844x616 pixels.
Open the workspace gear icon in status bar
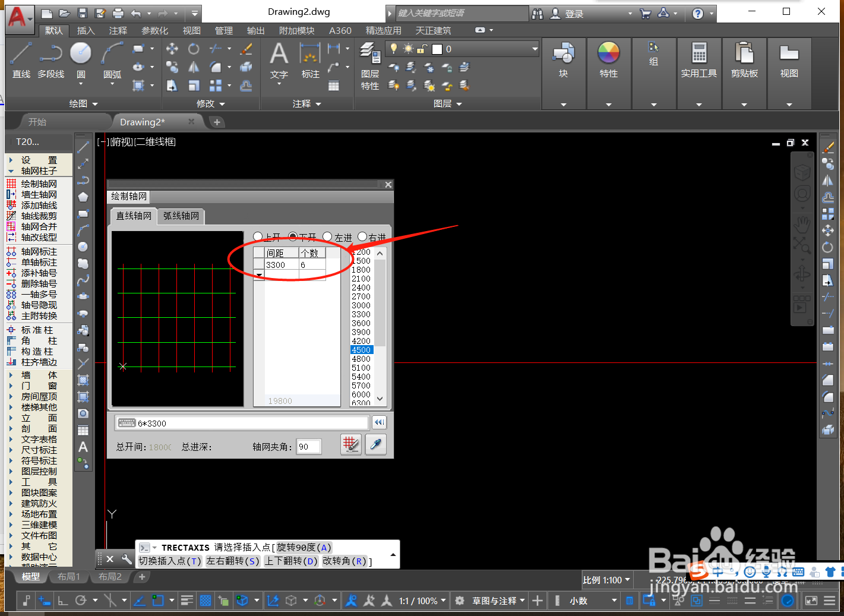pos(459,601)
